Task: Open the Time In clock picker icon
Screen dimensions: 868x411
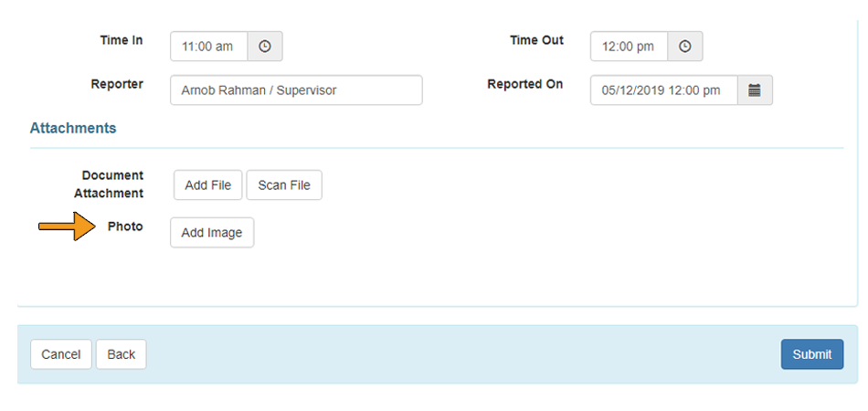Action: coord(265,47)
